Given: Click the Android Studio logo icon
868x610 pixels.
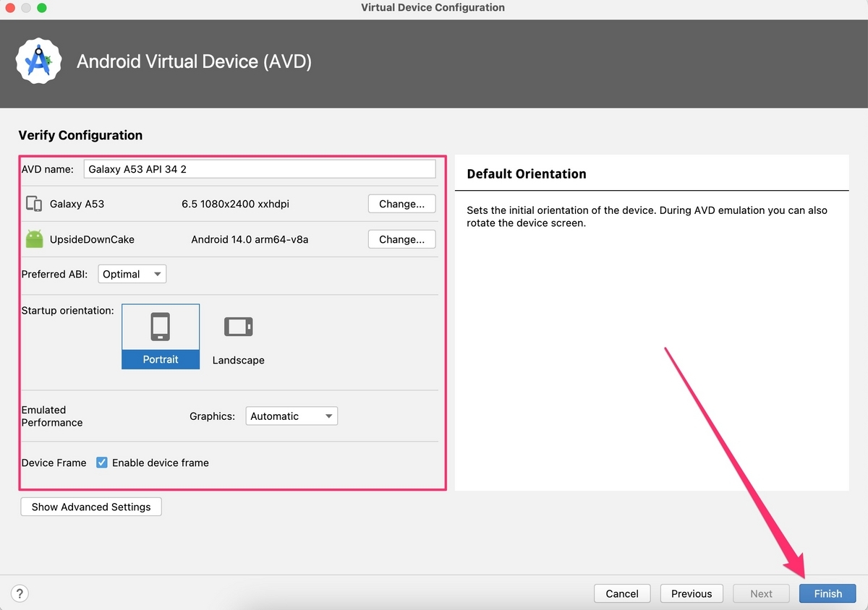Looking at the screenshot, I should click(x=38, y=61).
